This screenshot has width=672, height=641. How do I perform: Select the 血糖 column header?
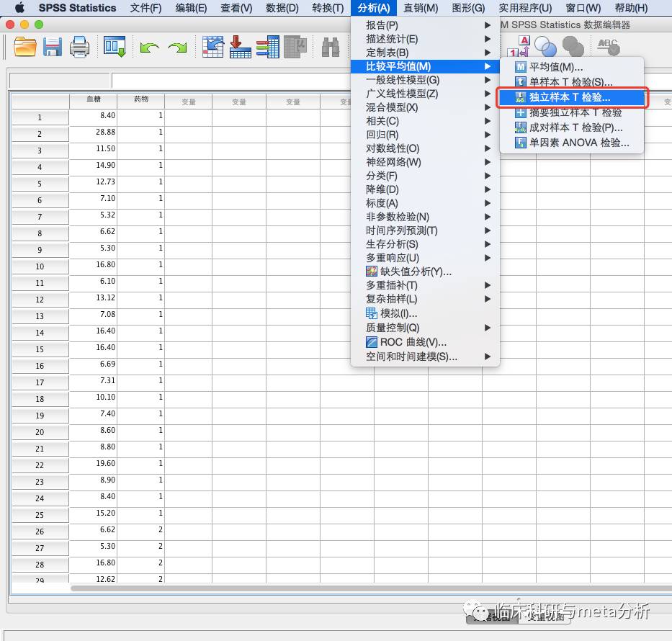(x=94, y=100)
